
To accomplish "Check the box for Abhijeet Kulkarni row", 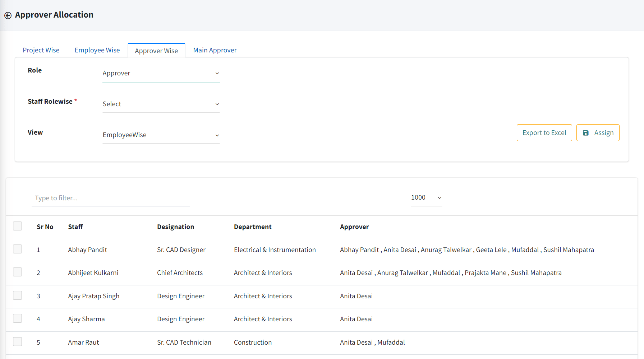I will coord(17,272).
